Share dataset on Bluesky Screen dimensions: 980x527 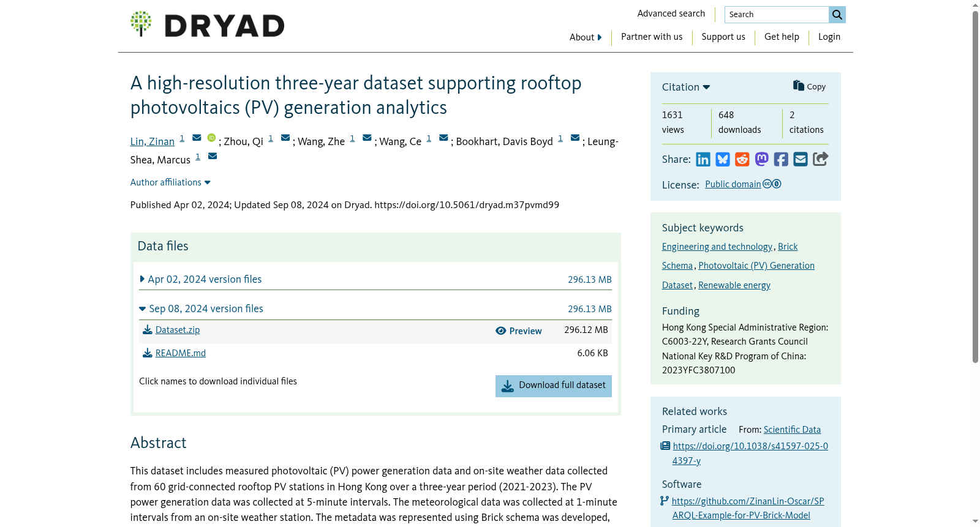click(723, 160)
